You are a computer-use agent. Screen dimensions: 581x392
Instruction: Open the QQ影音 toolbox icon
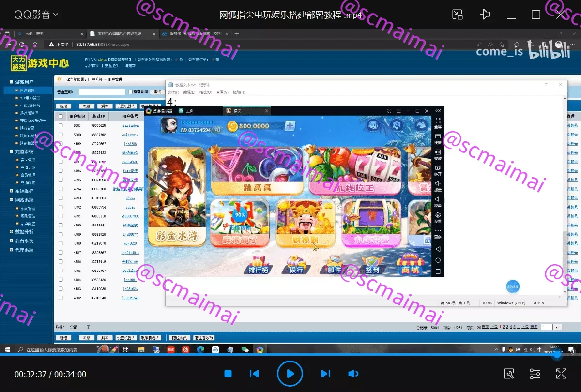tap(509, 374)
